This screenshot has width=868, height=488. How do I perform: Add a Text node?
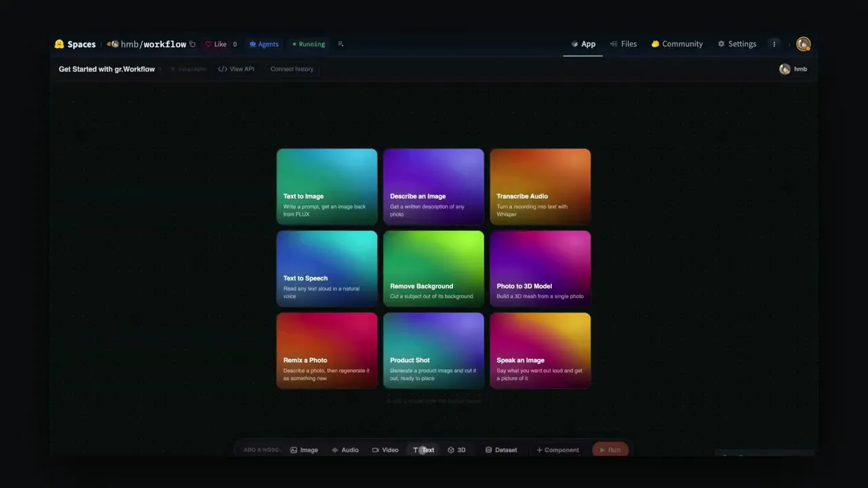(424, 450)
